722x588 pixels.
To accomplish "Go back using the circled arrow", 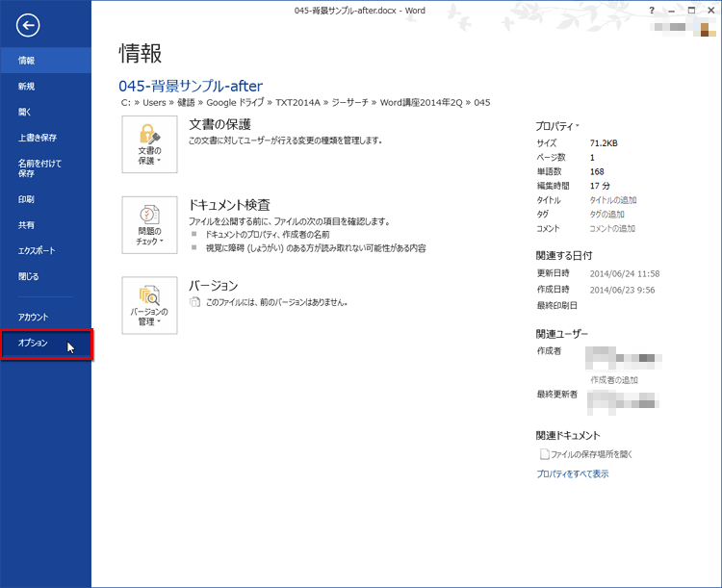I will point(28,25).
